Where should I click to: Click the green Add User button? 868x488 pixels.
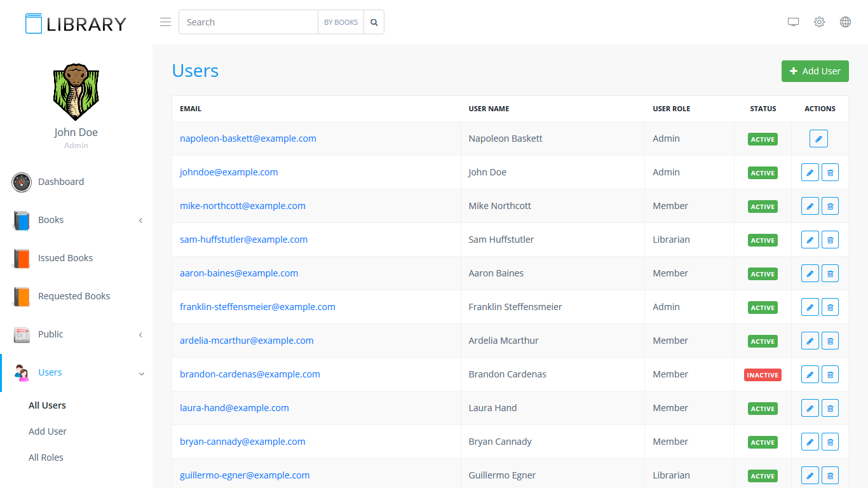tap(815, 71)
